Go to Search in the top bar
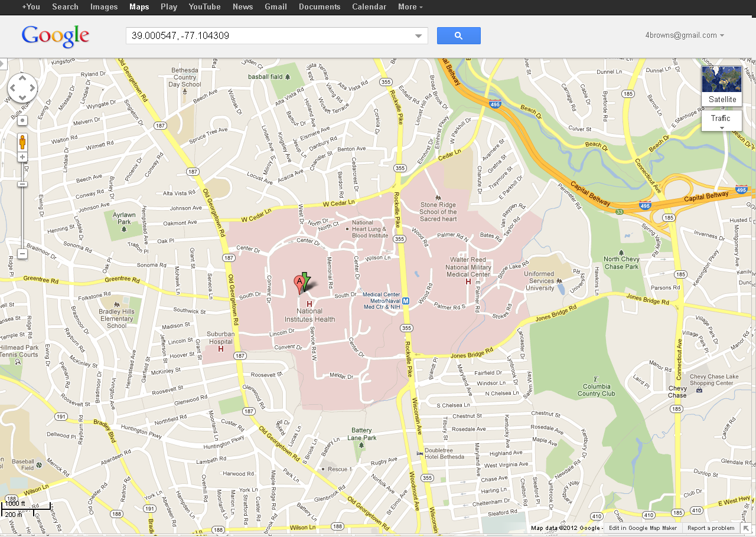Image resolution: width=756 pixels, height=537 pixels. click(65, 7)
